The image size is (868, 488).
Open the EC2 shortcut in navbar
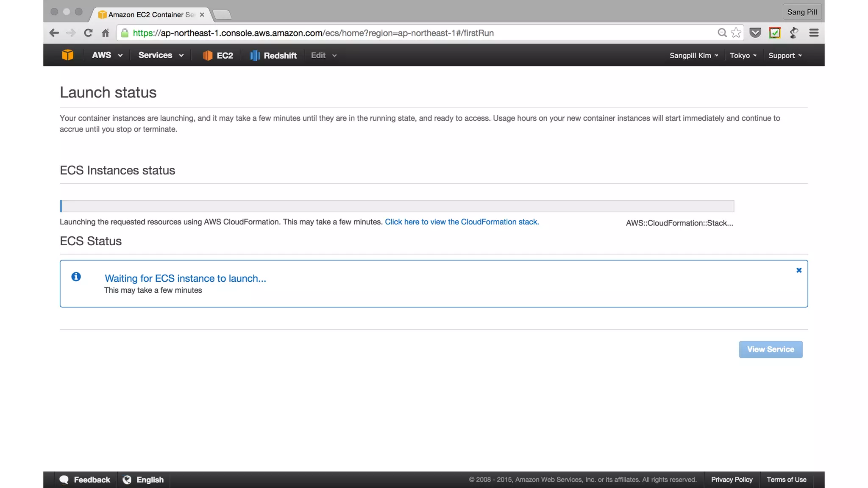click(218, 55)
